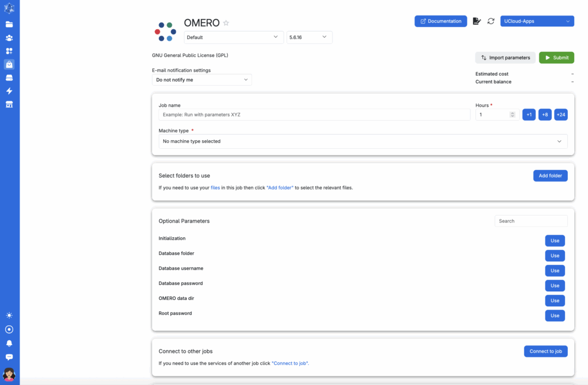
Task: Open the Default flavor dropdown
Action: [234, 37]
